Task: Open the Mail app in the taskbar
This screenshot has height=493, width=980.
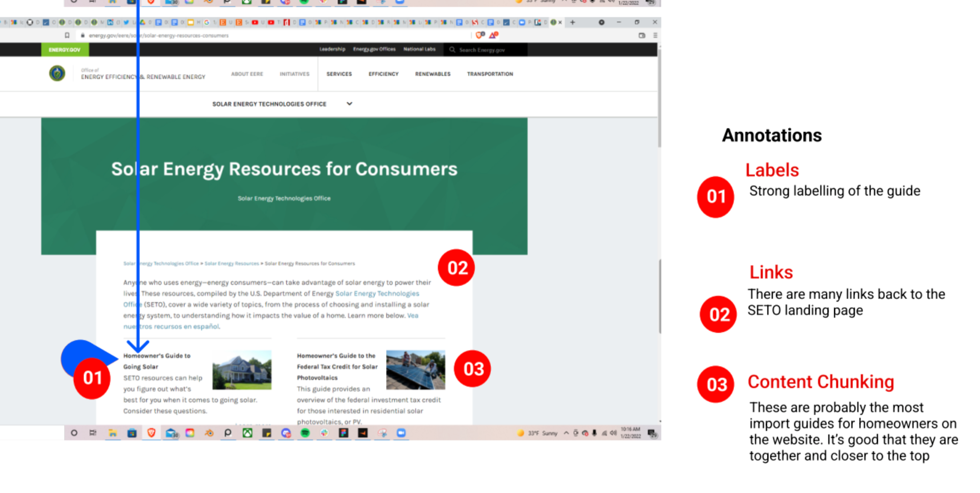Action: point(172,433)
